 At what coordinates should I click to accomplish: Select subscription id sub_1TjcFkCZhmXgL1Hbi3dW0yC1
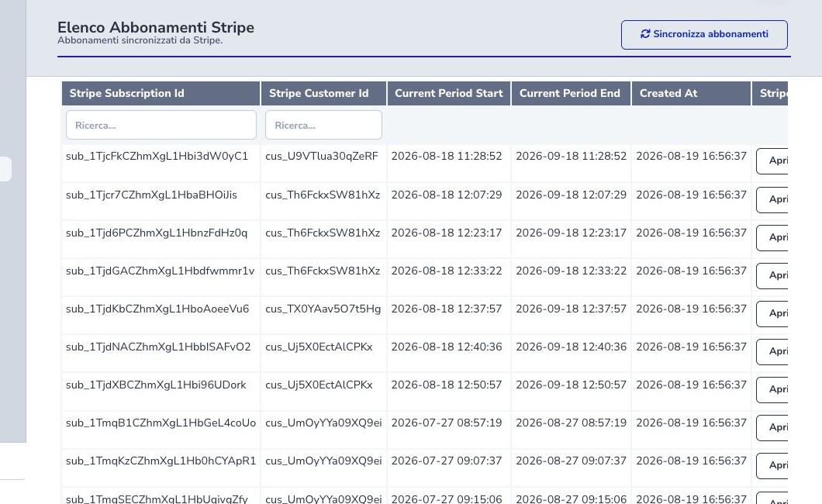[157, 156]
